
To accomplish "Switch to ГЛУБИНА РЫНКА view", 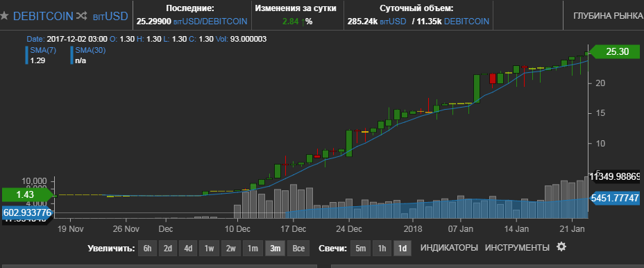I will (609, 15).
